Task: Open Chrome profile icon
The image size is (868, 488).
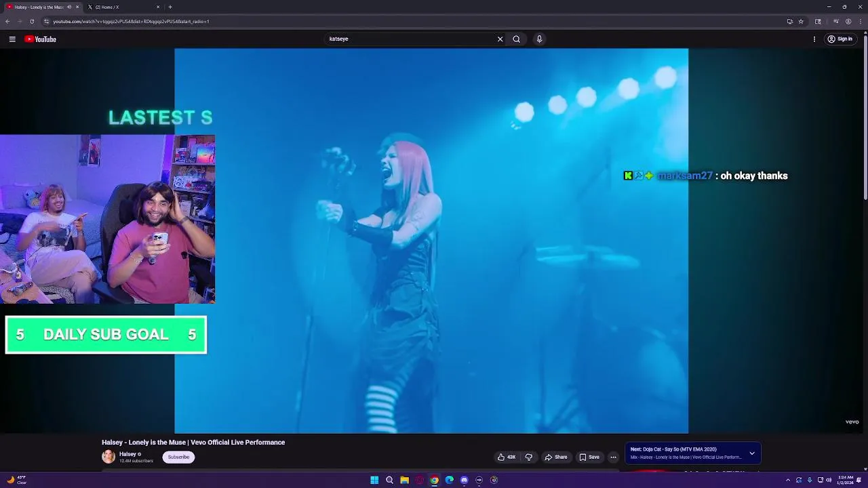Action: pyautogui.click(x=848, y=21)
